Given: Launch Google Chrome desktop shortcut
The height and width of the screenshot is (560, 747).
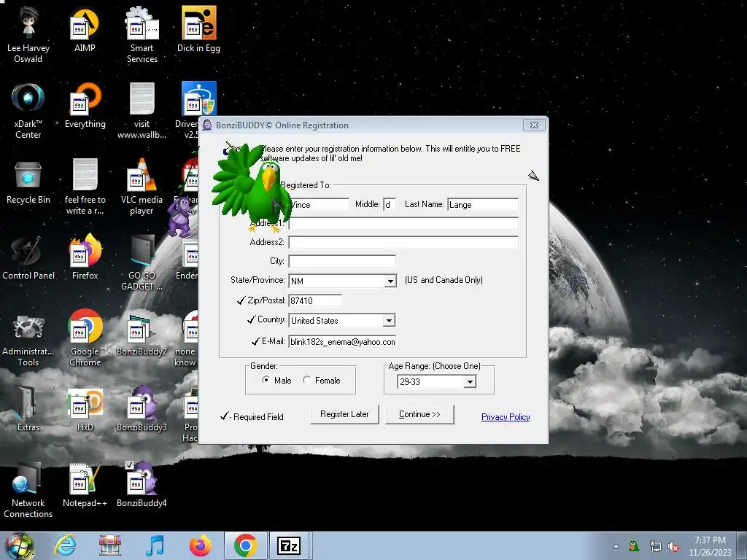Looking at the screenshot, I should click(x=85, y=338).
